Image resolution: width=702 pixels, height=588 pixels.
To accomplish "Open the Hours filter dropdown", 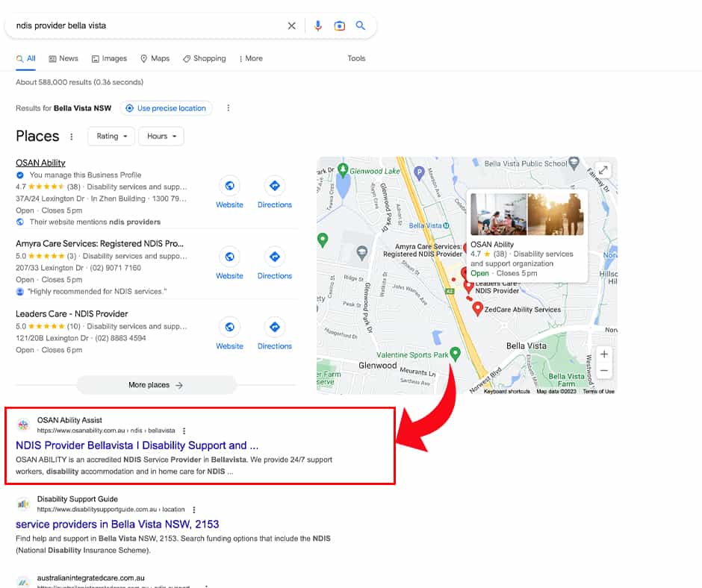I will 161,136.
